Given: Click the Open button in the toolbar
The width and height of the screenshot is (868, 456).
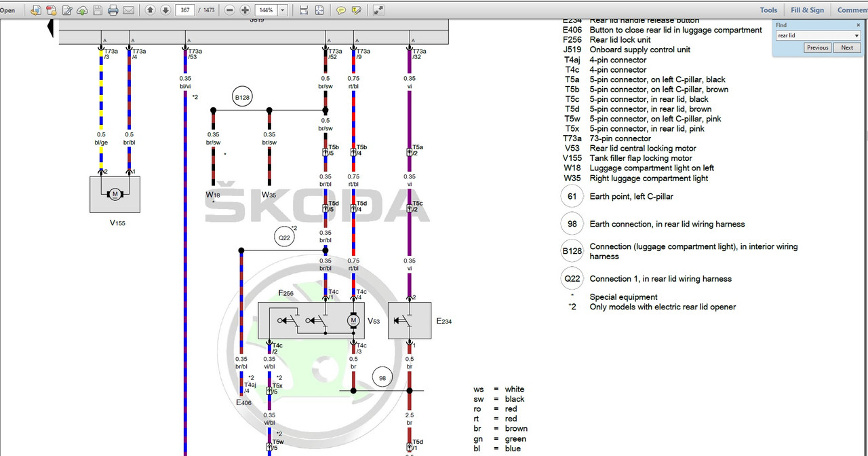Looking at the screenshot, I should [x=7, y=10].
